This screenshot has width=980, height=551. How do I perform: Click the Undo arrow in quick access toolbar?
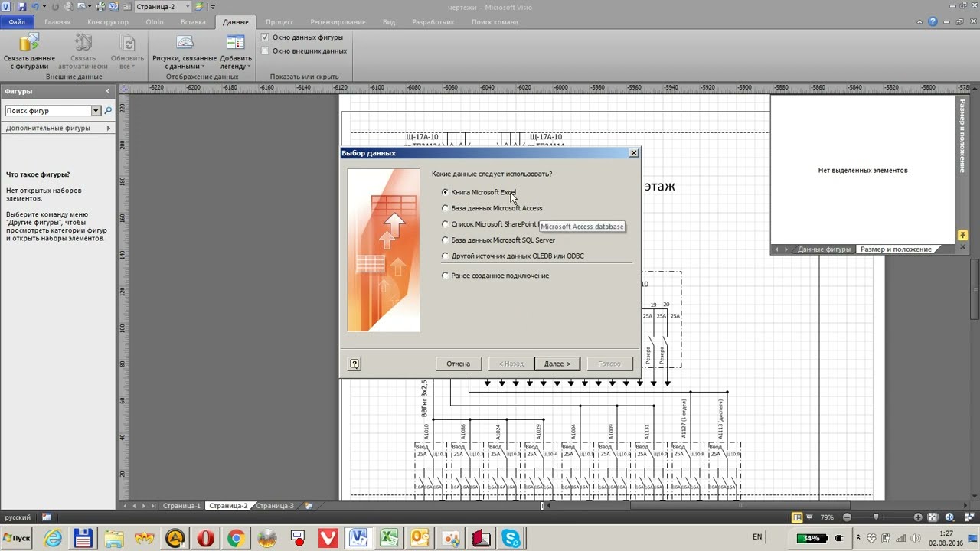click(x=34, y=6)
